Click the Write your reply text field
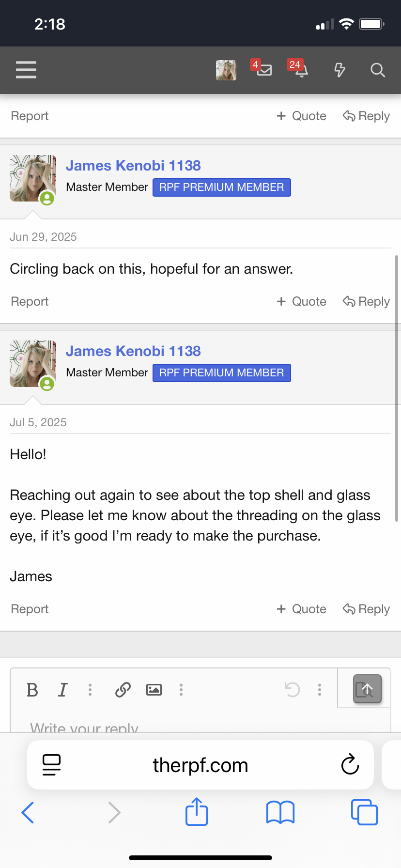Viewport: 401px width, 868px height. [200, 725]
